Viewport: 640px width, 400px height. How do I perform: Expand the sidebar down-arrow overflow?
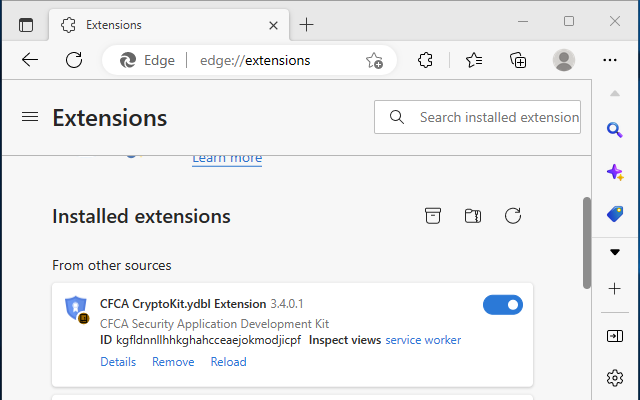click(x=615, y=252)
